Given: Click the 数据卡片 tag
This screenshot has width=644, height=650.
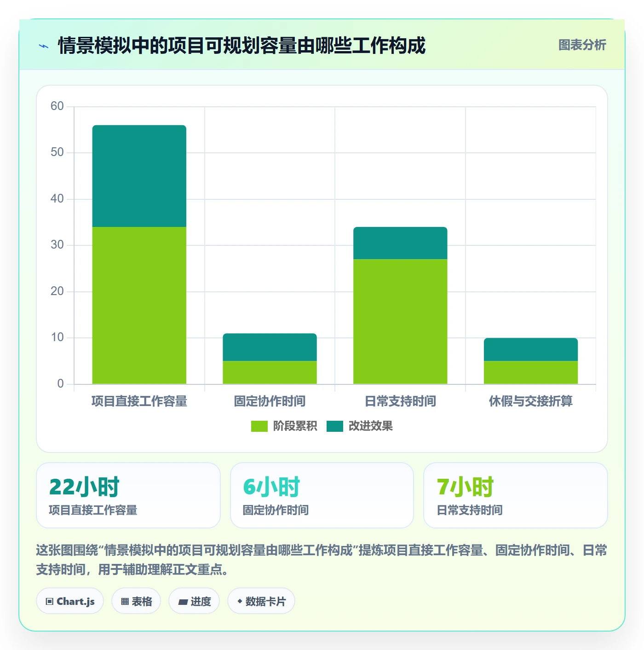Looking at the screenshot, I should point(261,601).
